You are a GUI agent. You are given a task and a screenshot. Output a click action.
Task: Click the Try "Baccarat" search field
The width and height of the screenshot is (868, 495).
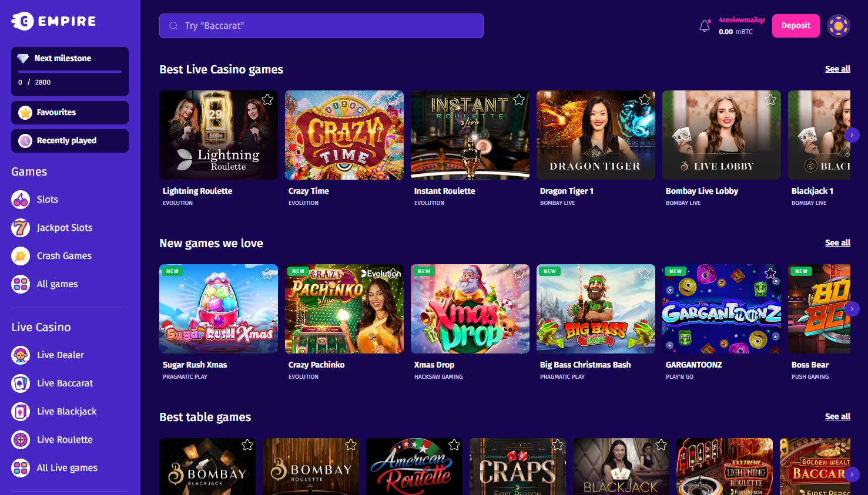(x=321, y=26)
